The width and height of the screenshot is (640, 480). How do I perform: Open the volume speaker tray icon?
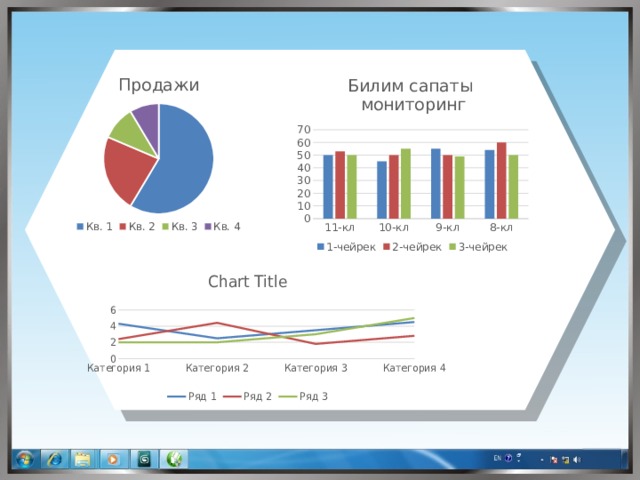[x=577, y=460]
